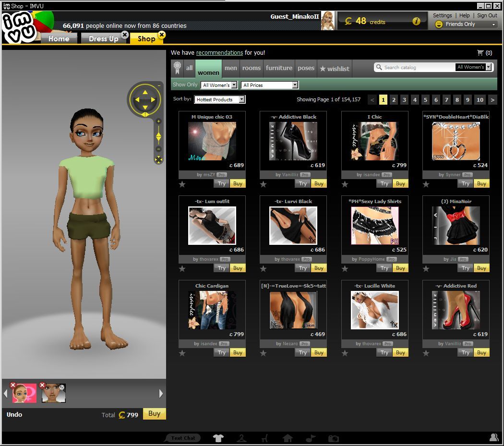Go to previous pages arrow
The width and height of the screenshot is (504, 446).
point(372,100)
